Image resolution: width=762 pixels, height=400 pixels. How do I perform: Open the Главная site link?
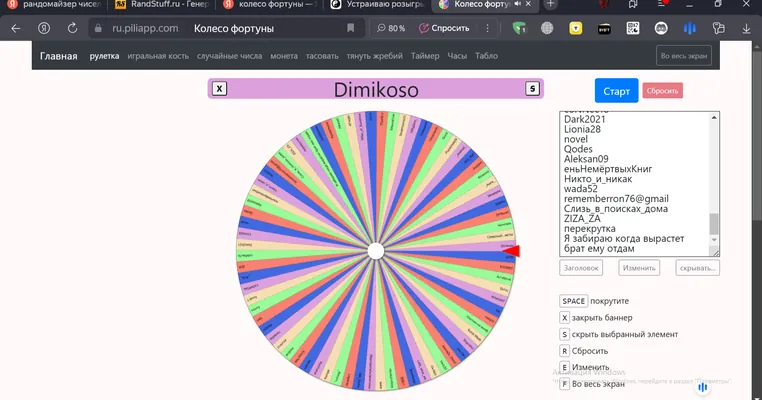pos(59,56)
